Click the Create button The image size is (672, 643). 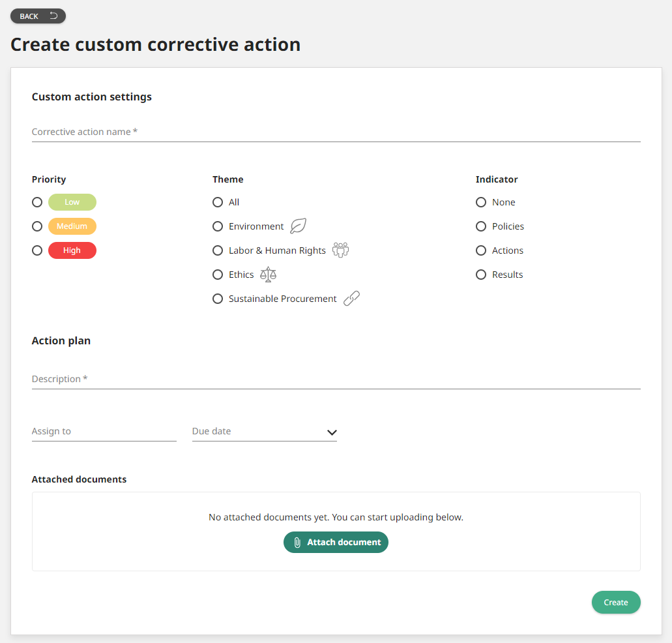[x=615, y=602]
